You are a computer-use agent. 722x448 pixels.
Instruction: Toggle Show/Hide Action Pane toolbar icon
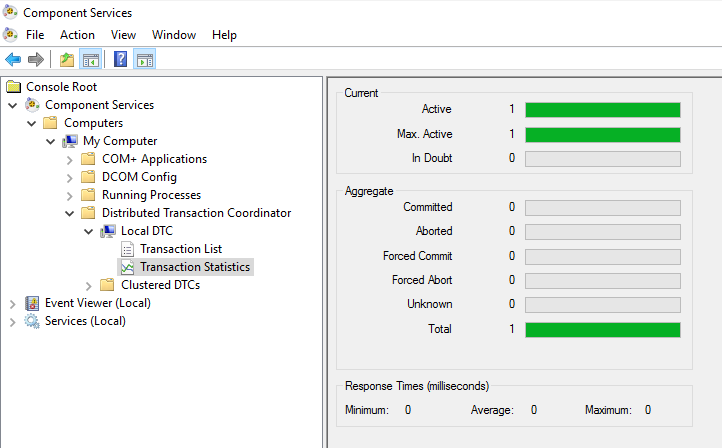point(145,59)
